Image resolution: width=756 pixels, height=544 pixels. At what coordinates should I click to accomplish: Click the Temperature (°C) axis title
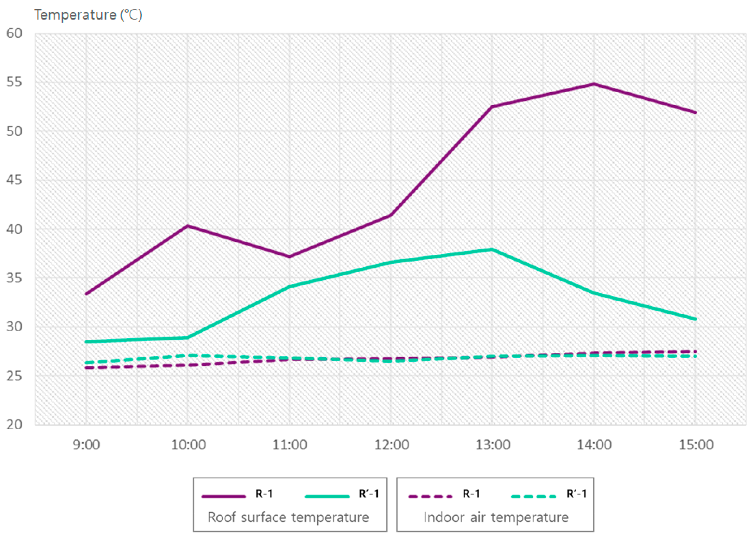pos(88,15)
